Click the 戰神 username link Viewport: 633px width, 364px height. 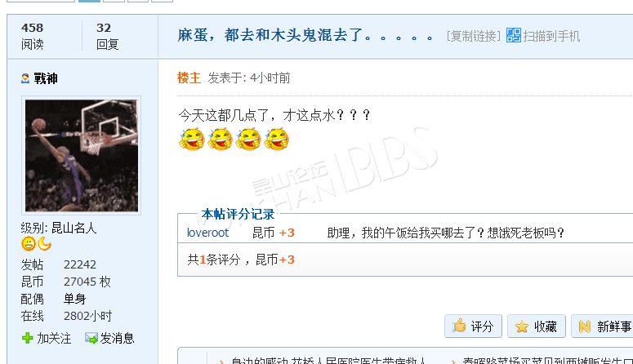coord(46,78)
